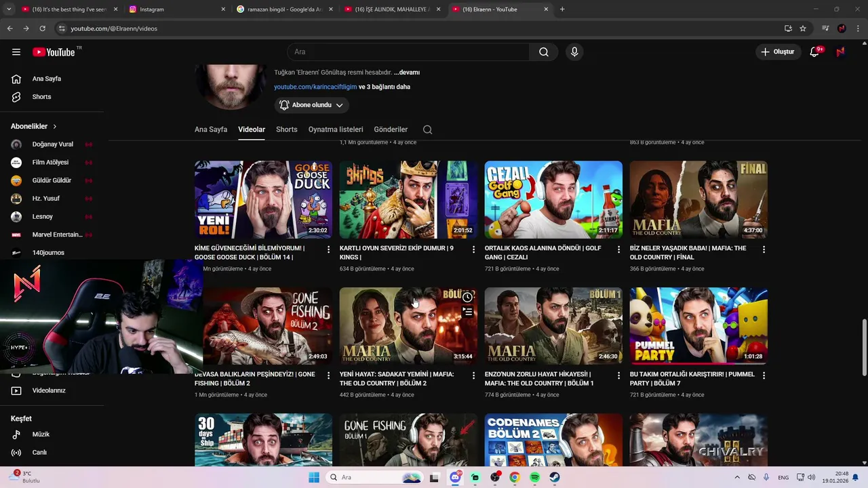868x488 pixels.
Task: Open Güldür Güldür subscription
Action: [52, 180]
